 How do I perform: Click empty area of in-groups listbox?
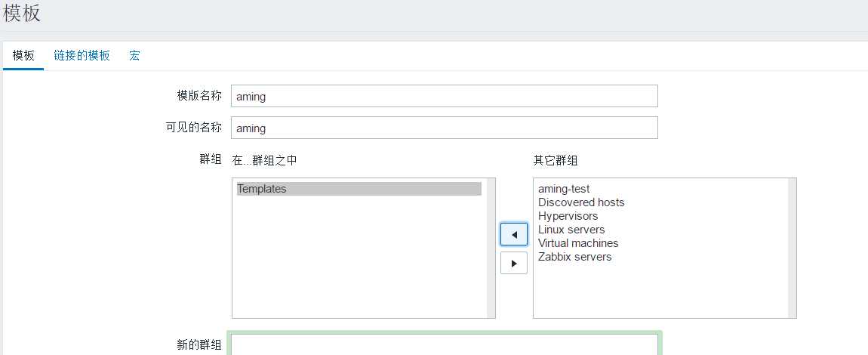pyautogui.click(x=359, y=261)
